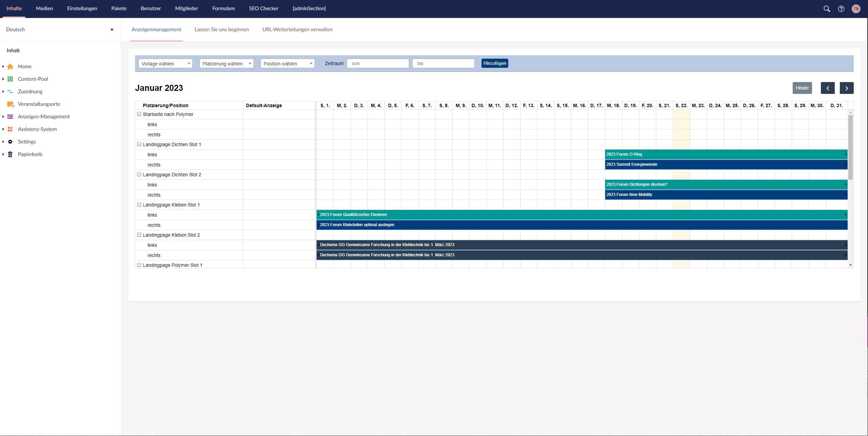Click the Settings gear icon
This screenshot has height=436, width=868.
tap(10, 142)
